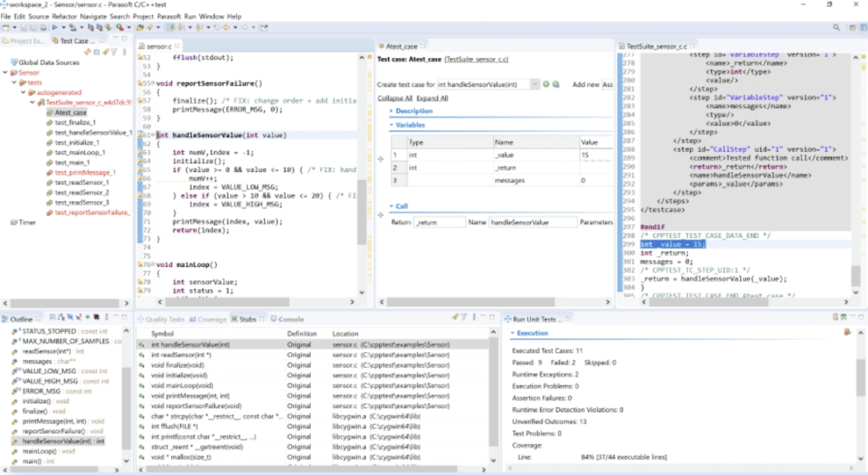
Task: Click the New C/C++ project icon
Action: point(6,27)
